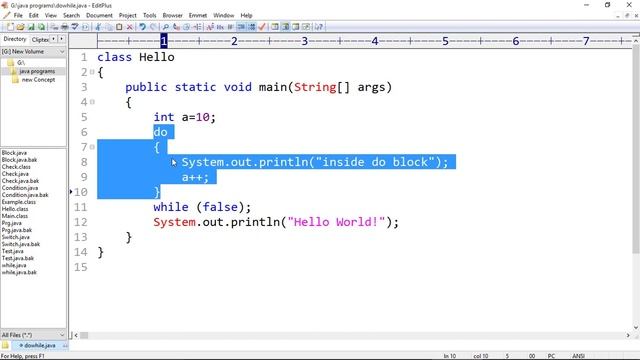The height and width of the screenshot is (360, 640).
Task: Click the Save All toolbar icon
Action: click(x=41, y=27)
